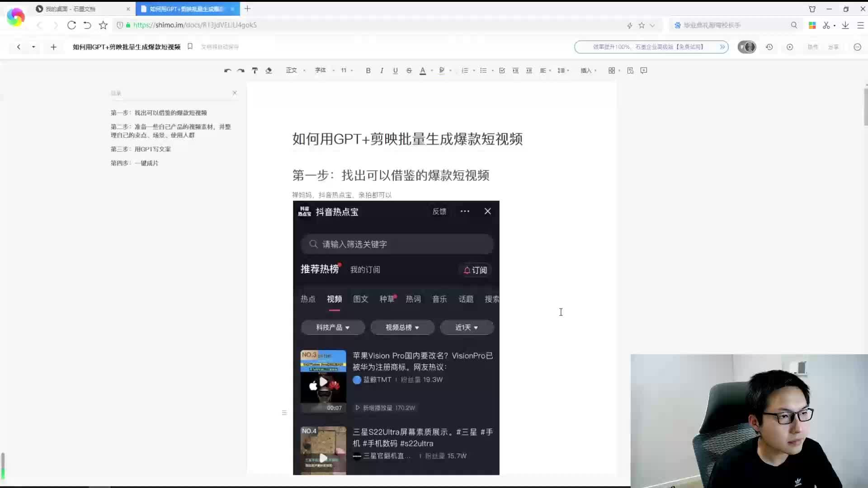Click the find and replace icon
Image resolution: width=868 pixels, height=488 pixels.
[x=630, y=70]
